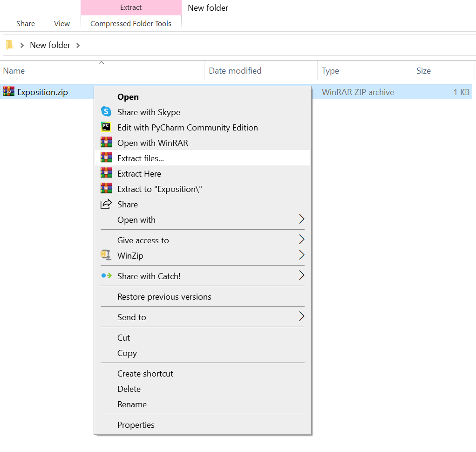Switch to the View ribbon tab
The image size is (476, 452).
coord(62,23)
